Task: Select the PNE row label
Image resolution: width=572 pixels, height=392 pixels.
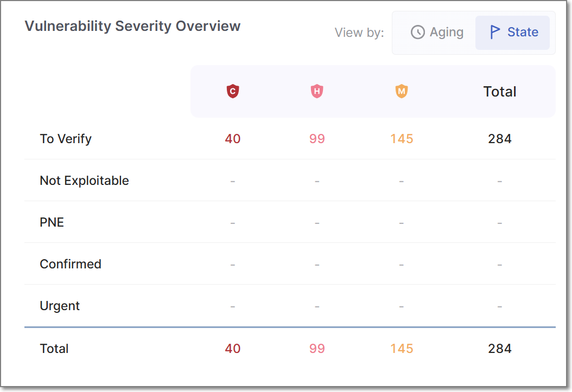Action: (52, 222)
